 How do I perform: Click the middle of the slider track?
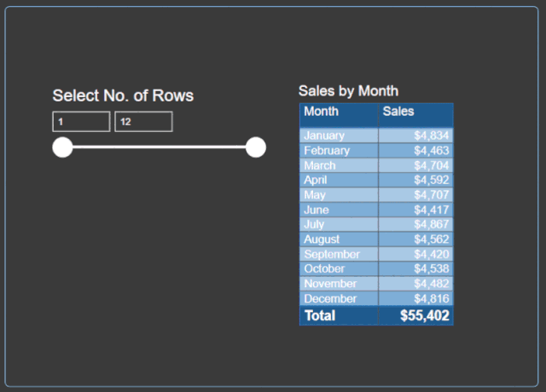[x=160, y=147]
